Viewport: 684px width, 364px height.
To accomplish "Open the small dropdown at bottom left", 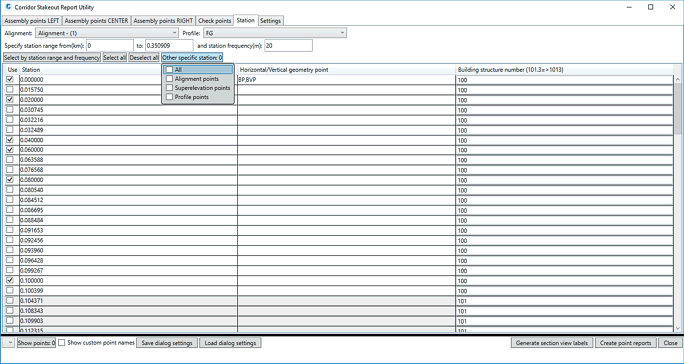I will [8, 343].
